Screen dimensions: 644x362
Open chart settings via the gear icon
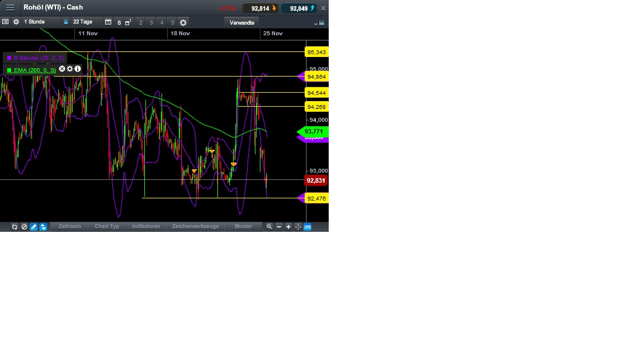point(16,22)
